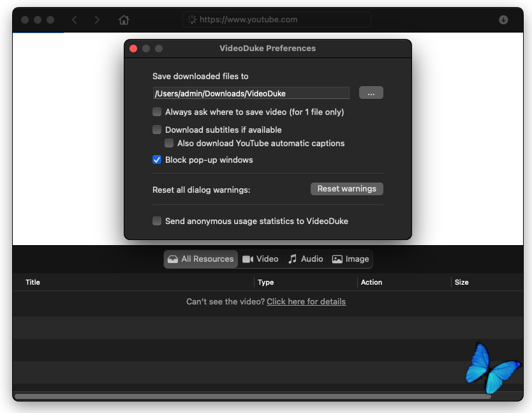Screen dimensions: 532x413
Task: Open the Click here for details link
Action: (306, 302)
